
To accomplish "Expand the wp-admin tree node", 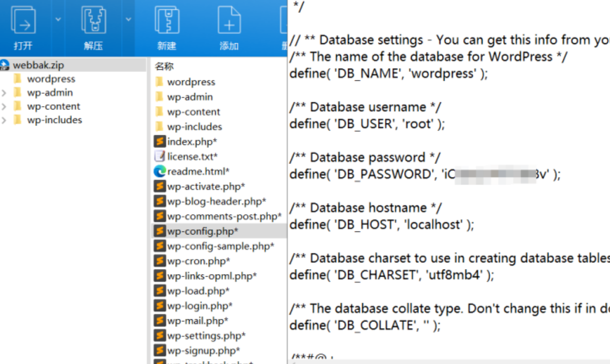I will pos(4,93).
